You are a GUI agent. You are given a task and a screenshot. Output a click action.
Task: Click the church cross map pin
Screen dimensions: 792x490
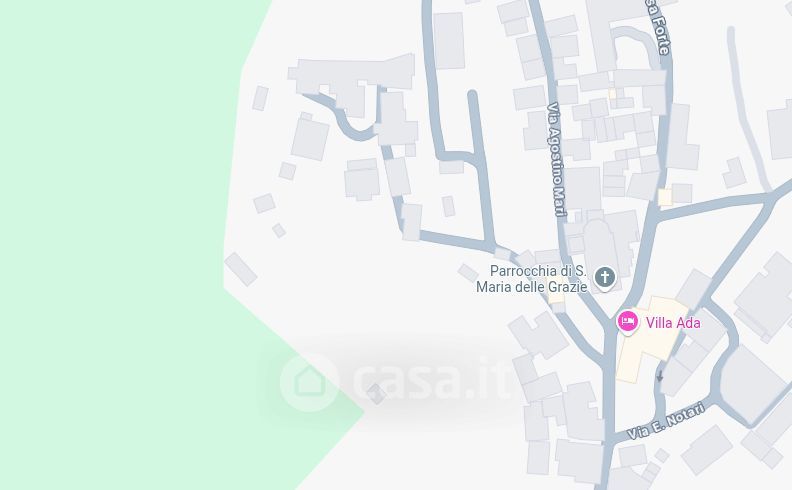(x=605, y=277)
